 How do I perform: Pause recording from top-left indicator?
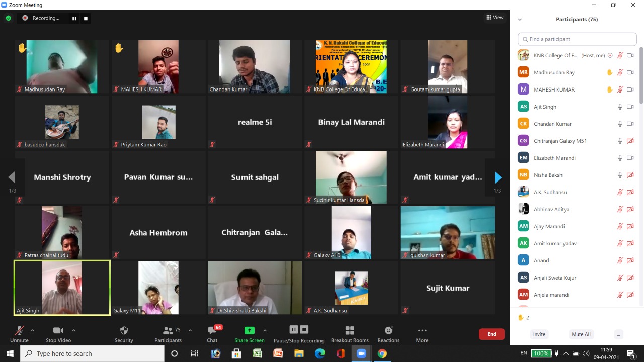click(74, 18)
